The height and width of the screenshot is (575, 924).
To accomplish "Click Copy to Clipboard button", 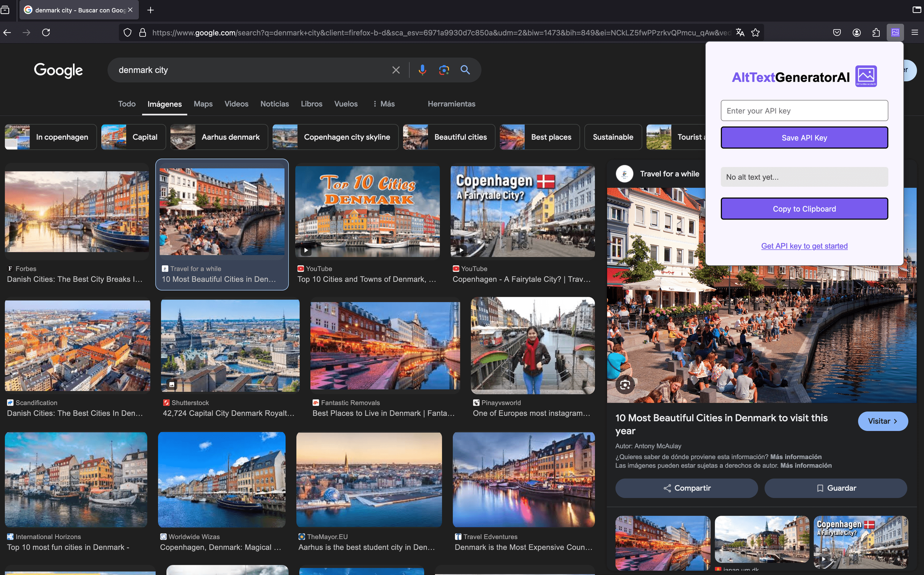I will click(x=804, y=209).
